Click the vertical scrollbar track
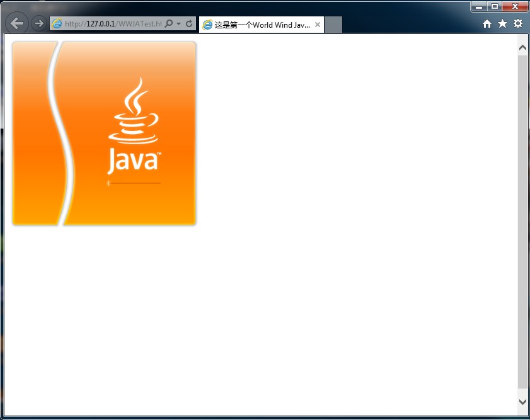 point(522,222)
